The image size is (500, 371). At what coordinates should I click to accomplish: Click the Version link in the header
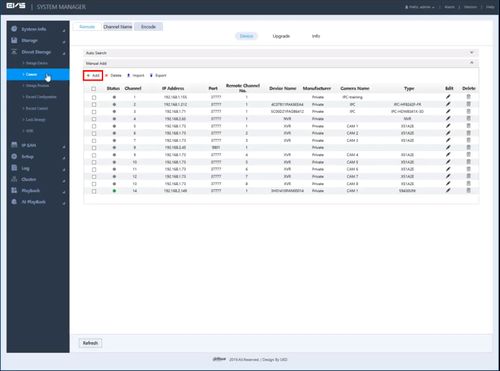click(470, 7)
